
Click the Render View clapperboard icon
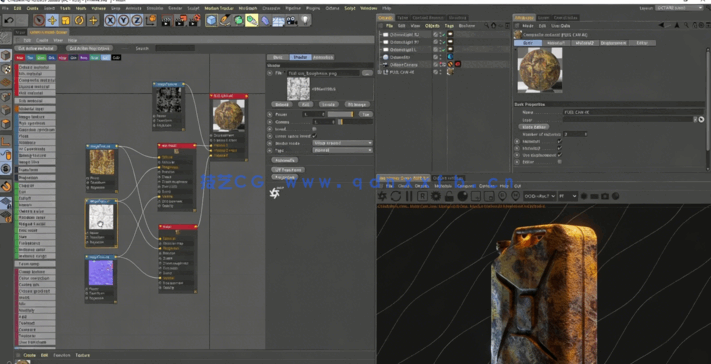pyautogui.click(x=166, y=20)
